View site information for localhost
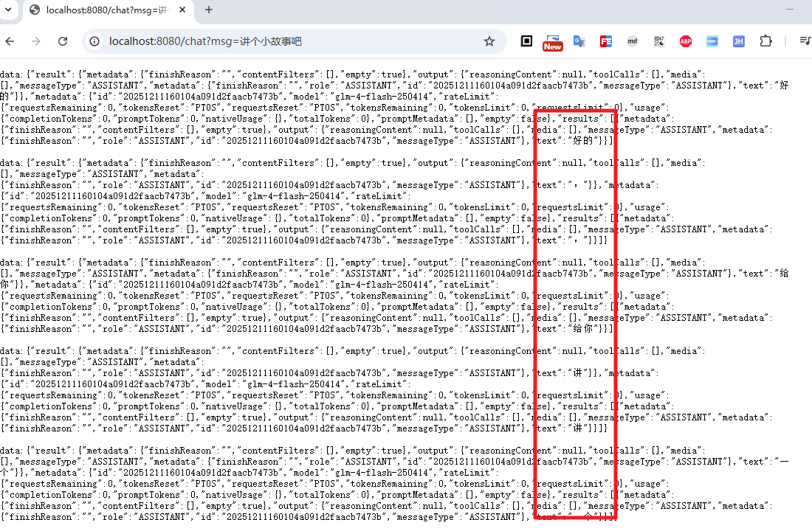Viewport: 812px width, 531px height. [x=94, y=41]
